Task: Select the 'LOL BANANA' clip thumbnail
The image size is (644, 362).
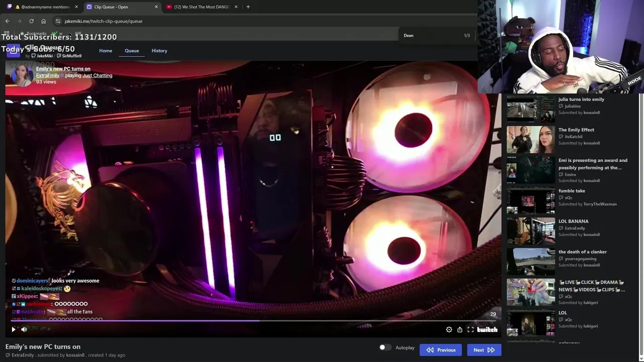Action: 531,231
